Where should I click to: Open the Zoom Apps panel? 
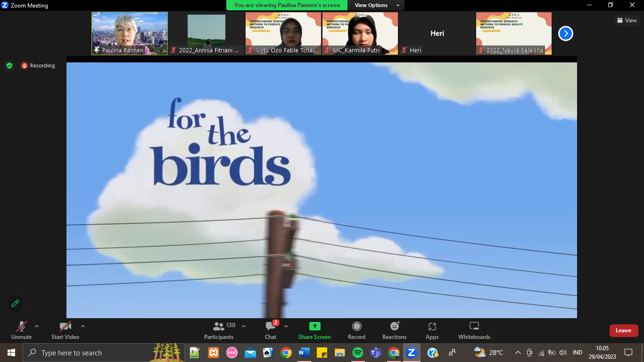(x=432, y=330)
